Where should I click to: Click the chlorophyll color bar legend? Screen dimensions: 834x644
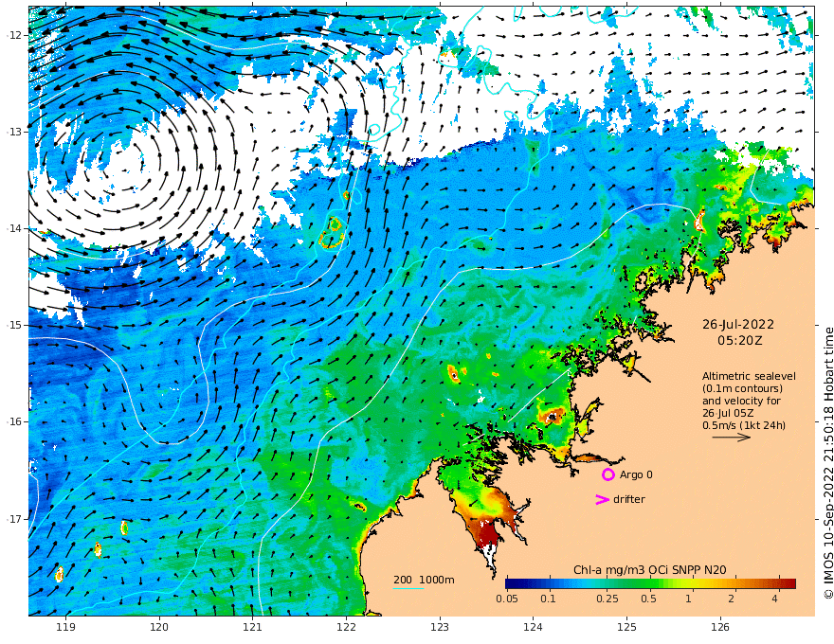click(650, 583)
